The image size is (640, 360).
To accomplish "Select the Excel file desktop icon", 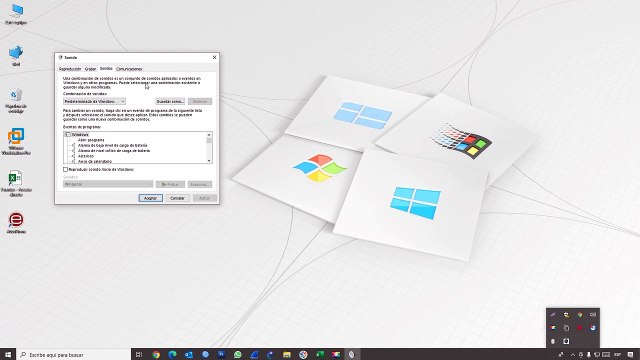I will coord(16,183).
